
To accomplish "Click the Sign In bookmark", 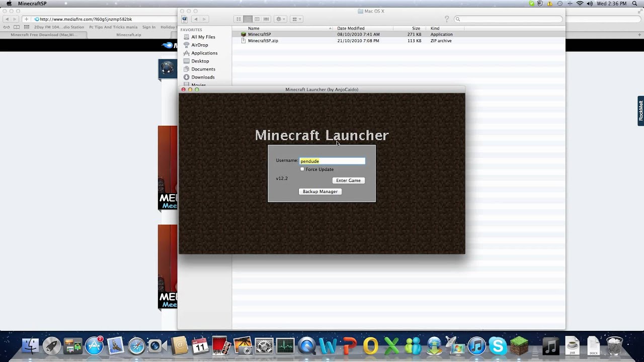I will click(x=149, y=27).
